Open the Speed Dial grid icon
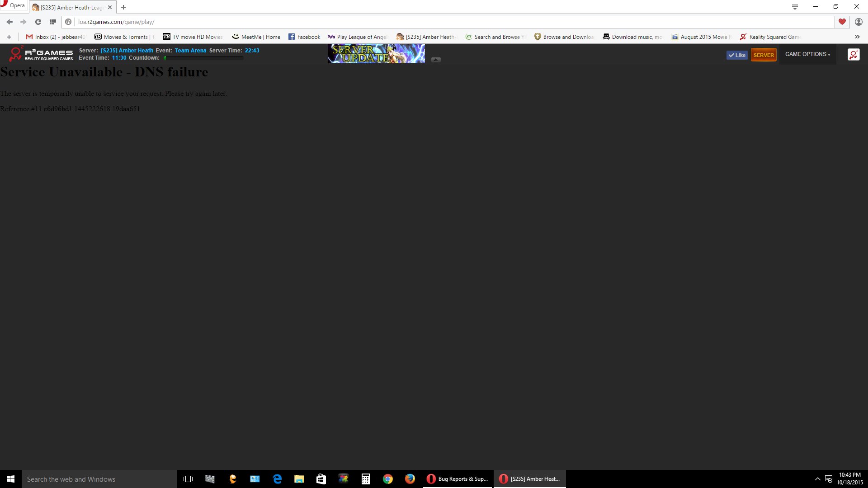 click(53, 22)
